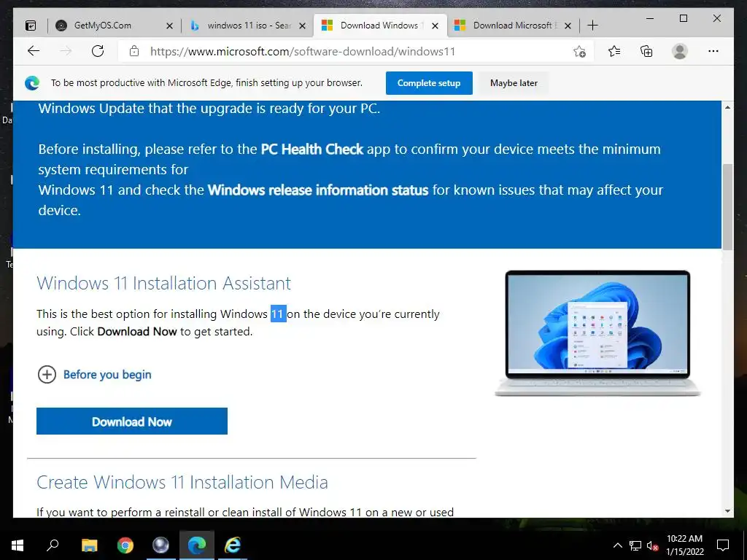Open the muted volume tray icon

[652, 545]
